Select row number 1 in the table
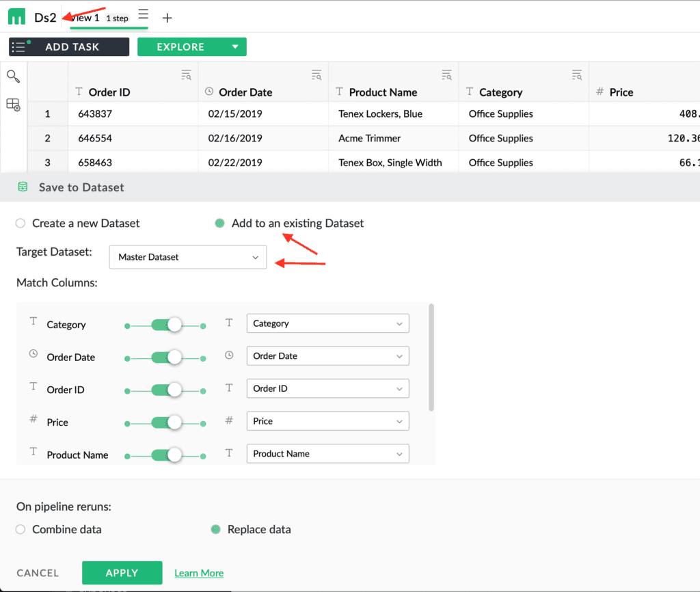 [47, 114]
